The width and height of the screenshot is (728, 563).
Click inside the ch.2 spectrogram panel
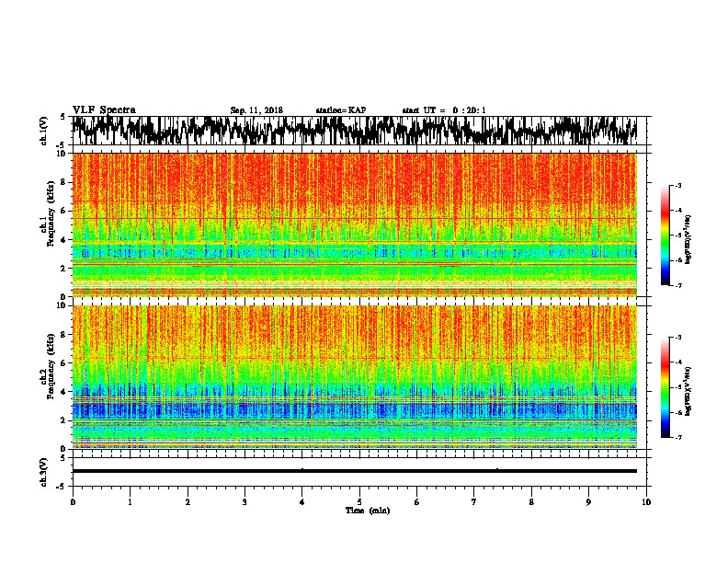coord(355,377)
